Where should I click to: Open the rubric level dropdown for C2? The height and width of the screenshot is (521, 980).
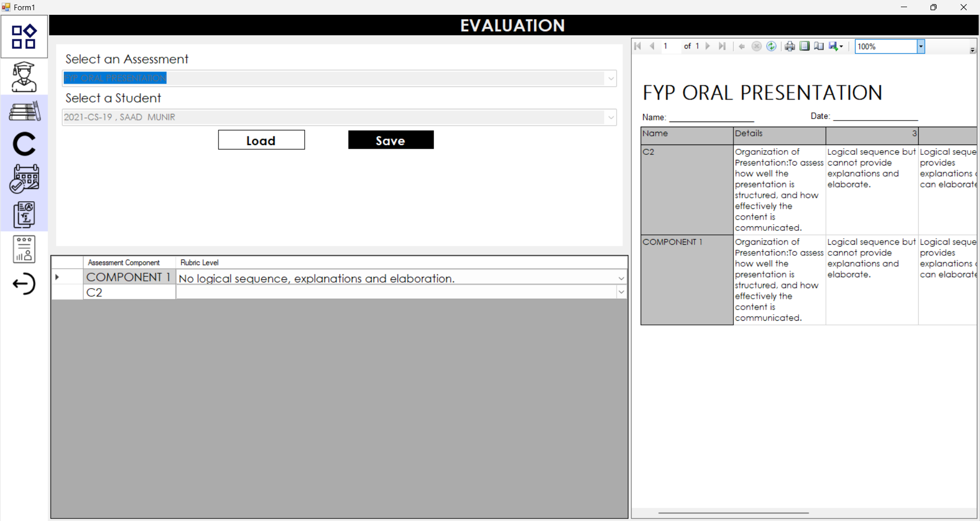tap(621, 292)
